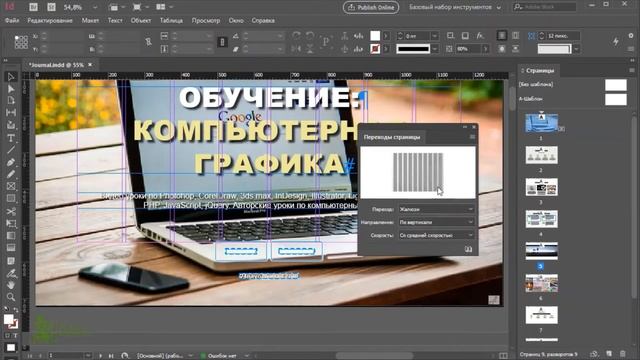This screenshot has height=360, width=640.
Task: Open the Просмотр menu
Action: (x=206, y=20)
